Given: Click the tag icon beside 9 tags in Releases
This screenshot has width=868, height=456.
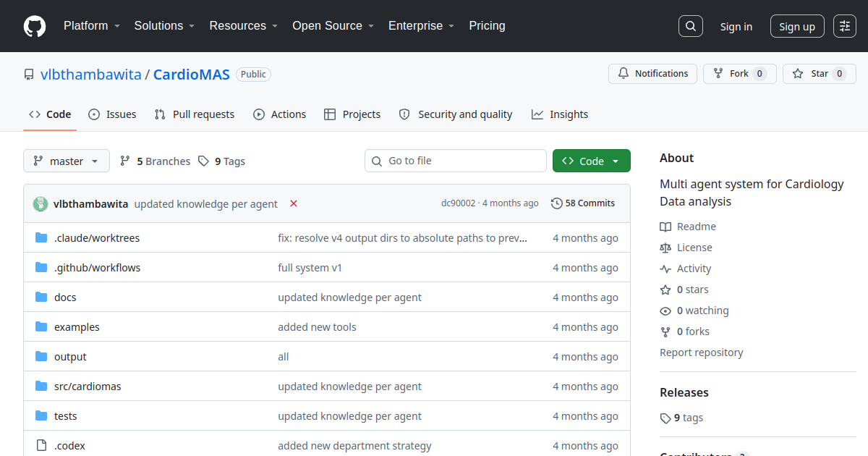Looking at the screenshot, I should click(665, 418).
